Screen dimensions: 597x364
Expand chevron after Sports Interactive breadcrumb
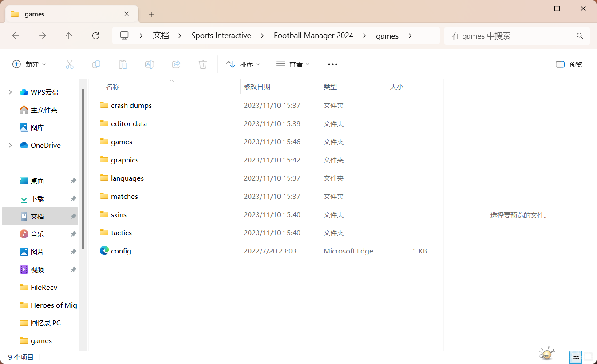[262, 36]
